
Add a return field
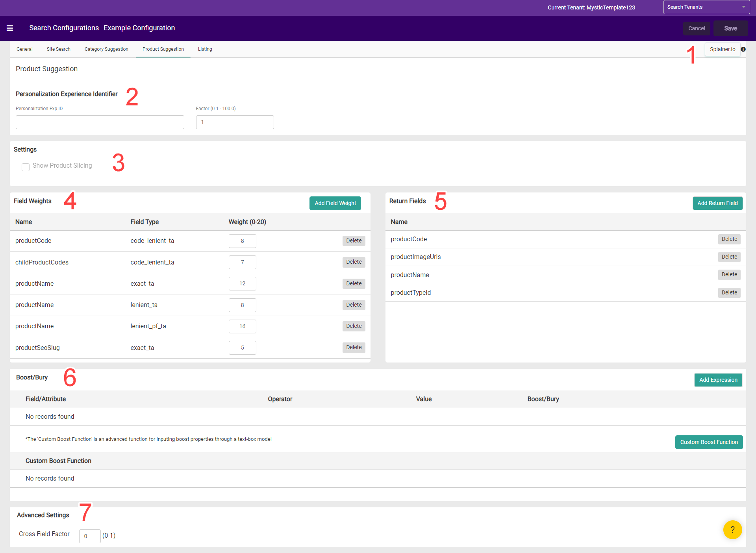click(x=717, y=203)
